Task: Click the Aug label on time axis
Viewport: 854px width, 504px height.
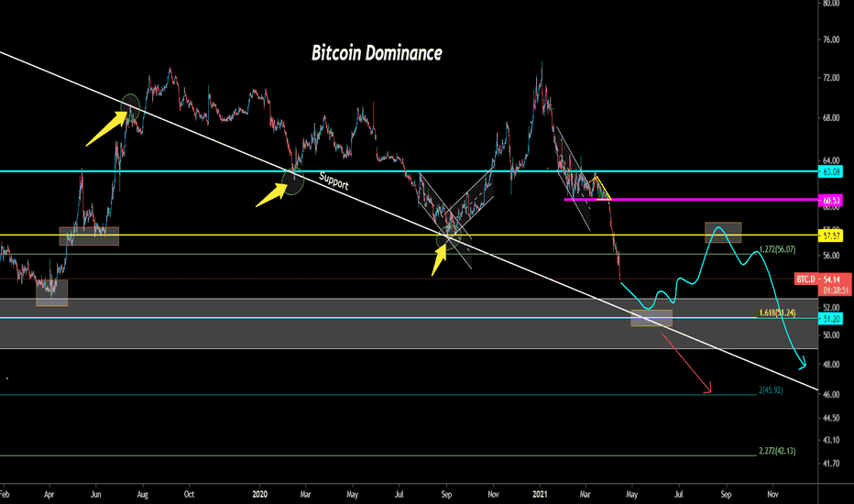Action: pos(143,495)
